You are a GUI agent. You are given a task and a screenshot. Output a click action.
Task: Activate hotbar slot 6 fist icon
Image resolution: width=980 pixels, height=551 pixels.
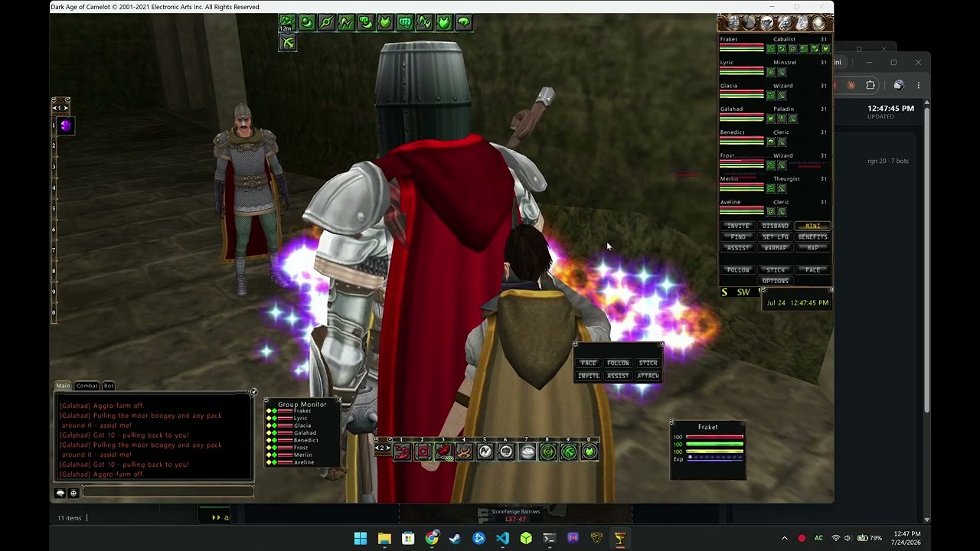pos(506,452)
